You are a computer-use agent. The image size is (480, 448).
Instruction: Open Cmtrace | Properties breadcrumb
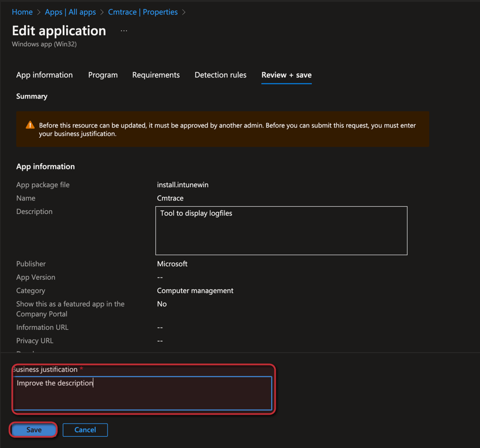pos(143,12)
